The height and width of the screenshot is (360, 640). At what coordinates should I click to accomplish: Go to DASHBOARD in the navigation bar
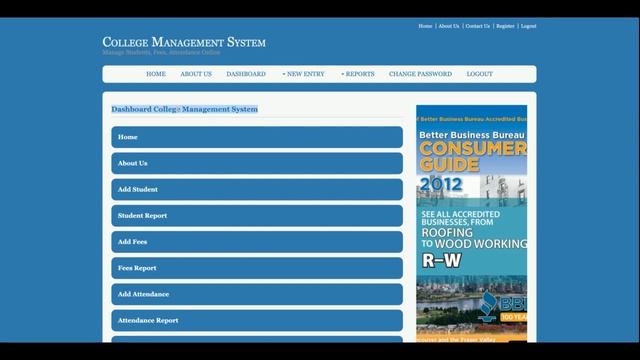pos(246,74)
